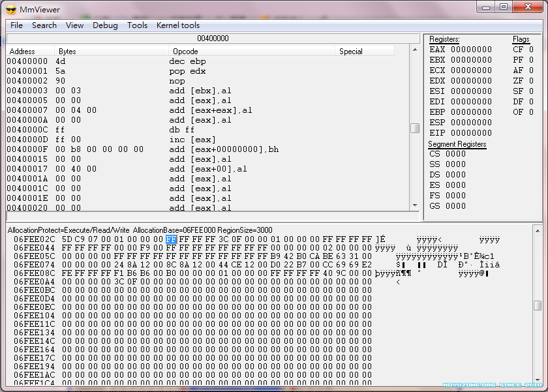This screenshot has height=392, width=548.
Task: Click the Bytes column header
Action: 67,52
